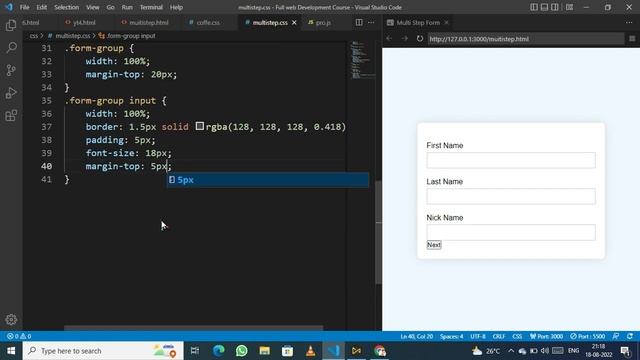Click multistep.css in the breadcrumb
Viewport: 640px width, 360px height.
pos(72,36)
